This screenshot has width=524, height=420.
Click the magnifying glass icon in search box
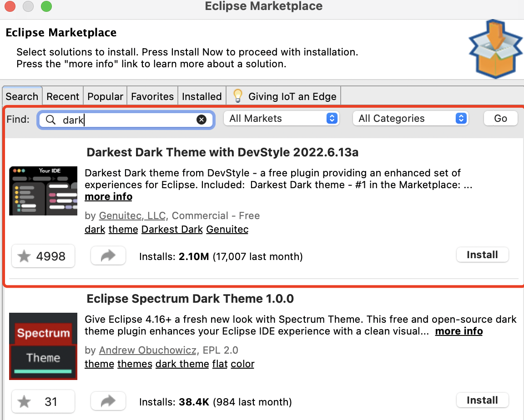tap(50, 120)
